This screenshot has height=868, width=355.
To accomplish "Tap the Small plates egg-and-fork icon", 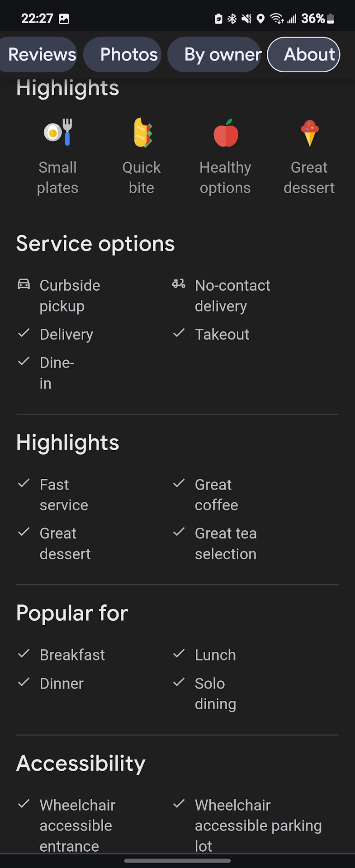I will click(58, 132).
